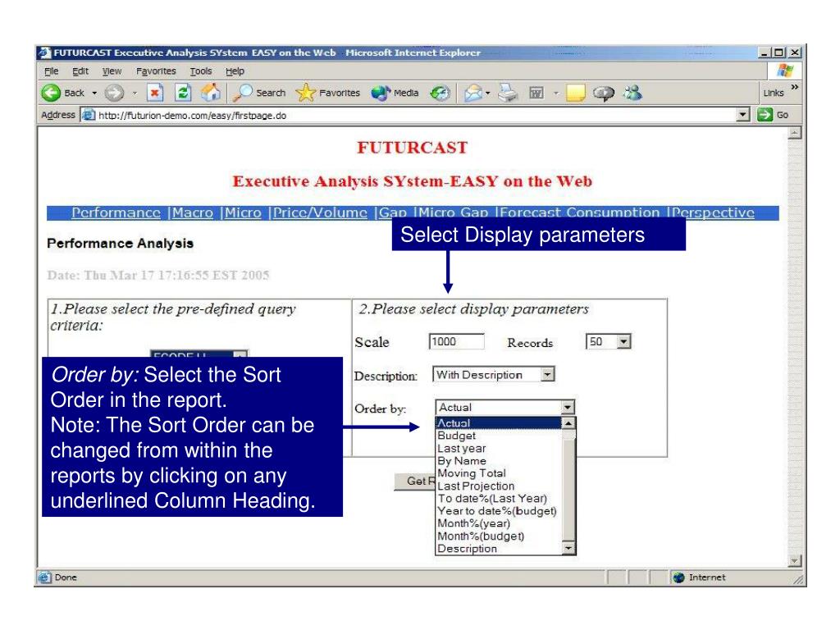Click the Forward arrow icon

[x=113, y=93]
